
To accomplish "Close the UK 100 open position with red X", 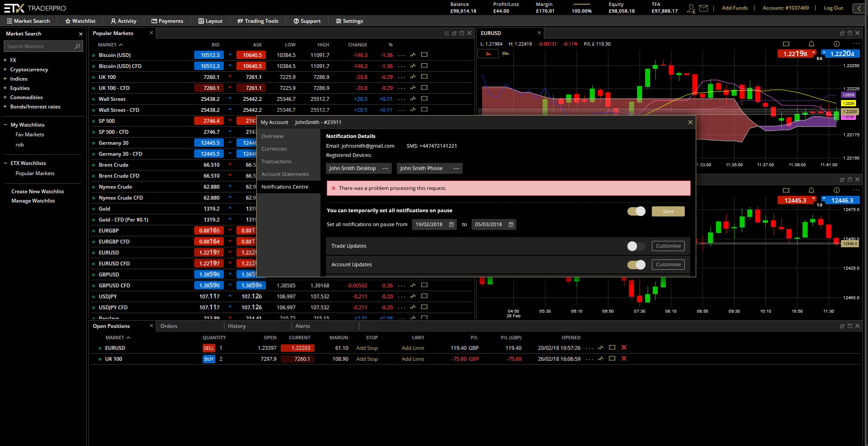I will 624,359.
